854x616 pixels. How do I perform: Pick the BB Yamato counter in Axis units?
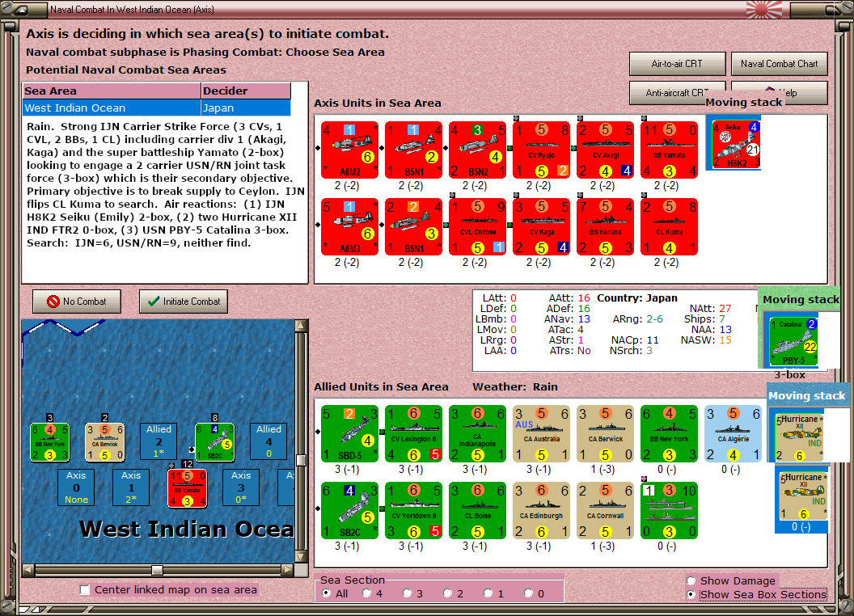669,150
